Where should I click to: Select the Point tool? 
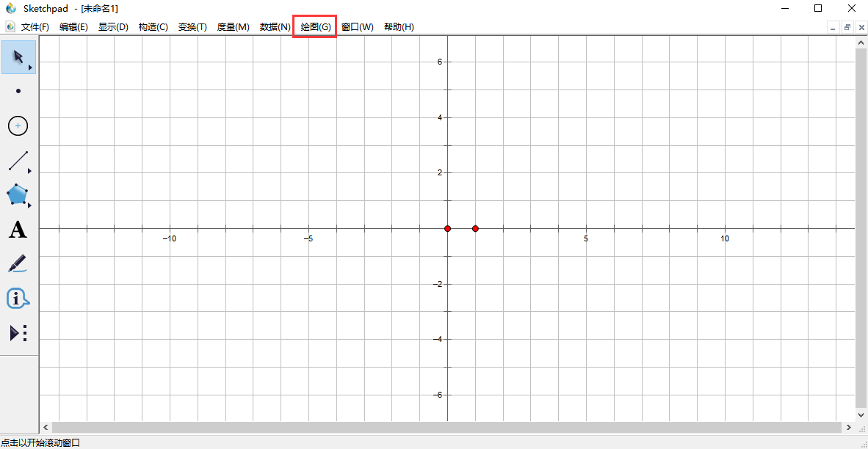tap(18, 91)
